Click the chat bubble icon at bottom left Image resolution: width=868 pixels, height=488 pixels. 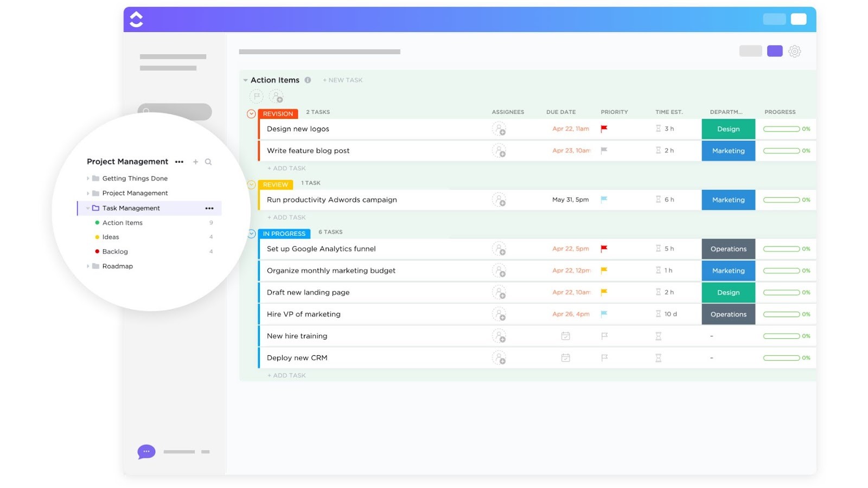click(x=145, y=451)
